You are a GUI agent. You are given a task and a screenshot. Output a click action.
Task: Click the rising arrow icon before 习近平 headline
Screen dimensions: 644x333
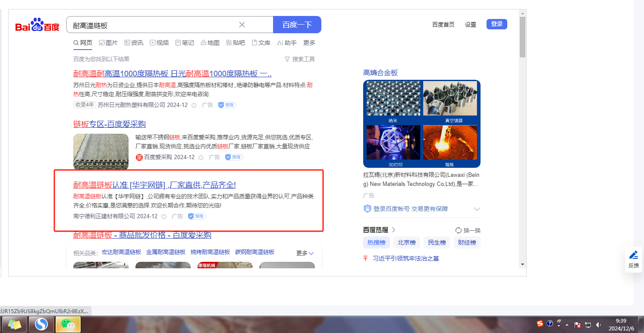[x=365, y=258]
